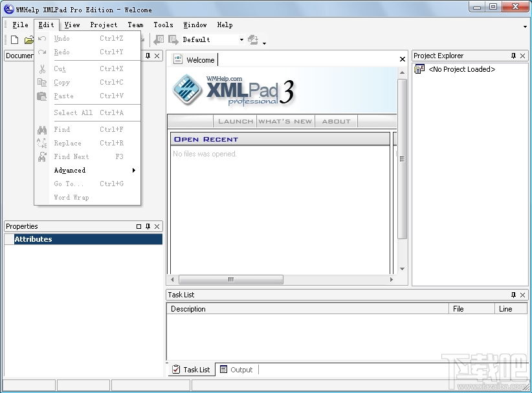Viewport: 532px width, 393px height.
Task: Click the previous layout icon left of Default
Action: [159, 40]
